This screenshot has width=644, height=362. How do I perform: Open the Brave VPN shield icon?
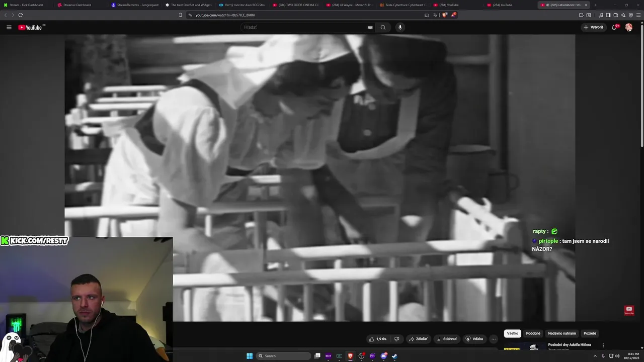pos(631,15)
